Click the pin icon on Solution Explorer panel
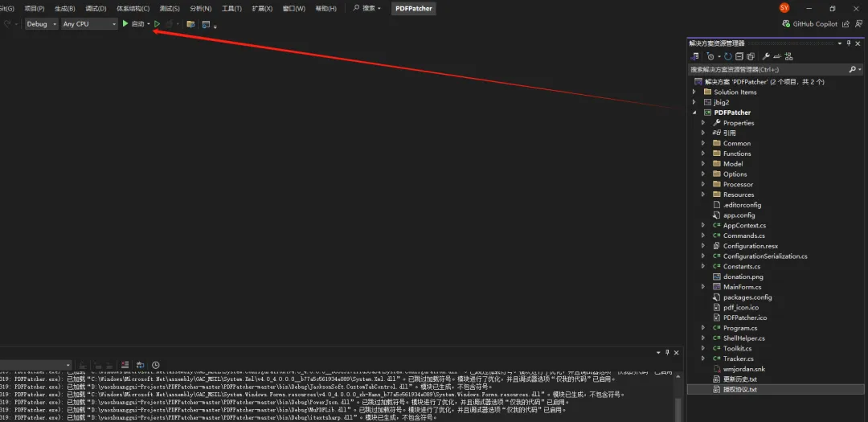This screenshot has height=422, width=868. click(x=849, y=43)
